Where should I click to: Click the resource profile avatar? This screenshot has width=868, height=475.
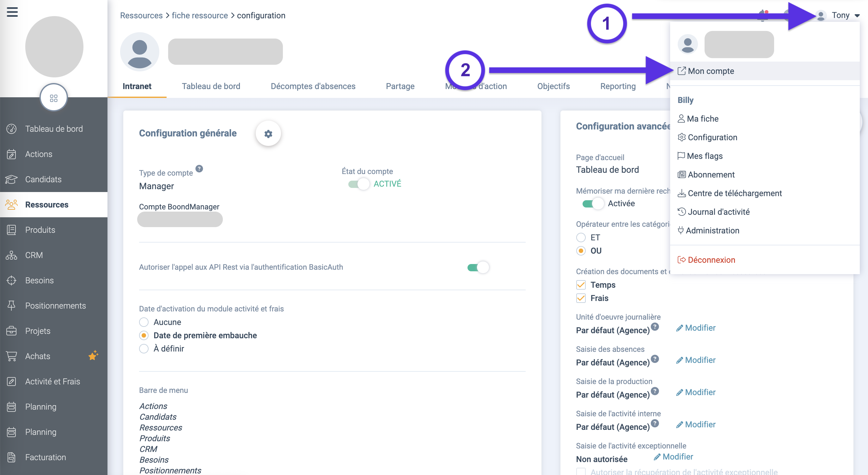click(x=139, y=51)
